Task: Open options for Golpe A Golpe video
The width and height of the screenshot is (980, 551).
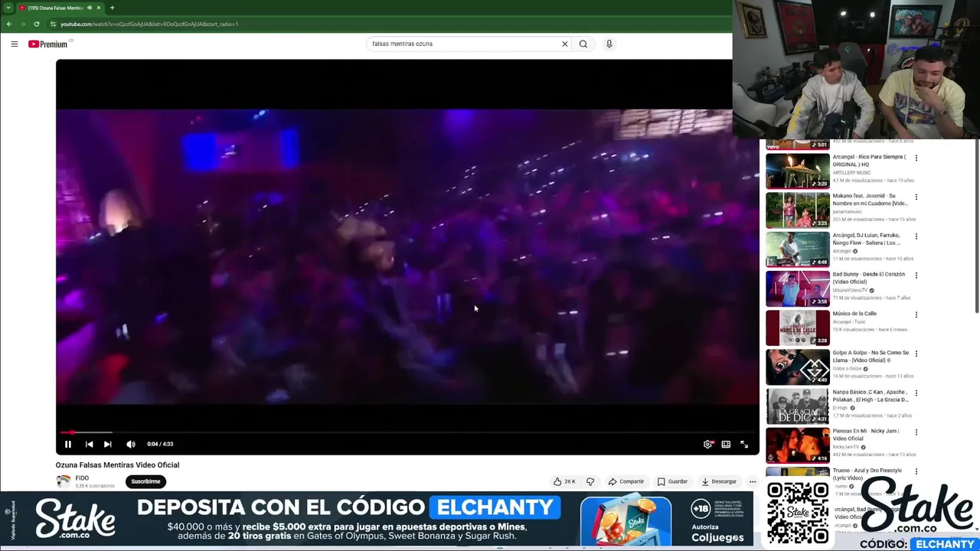Action: point(916,354)
